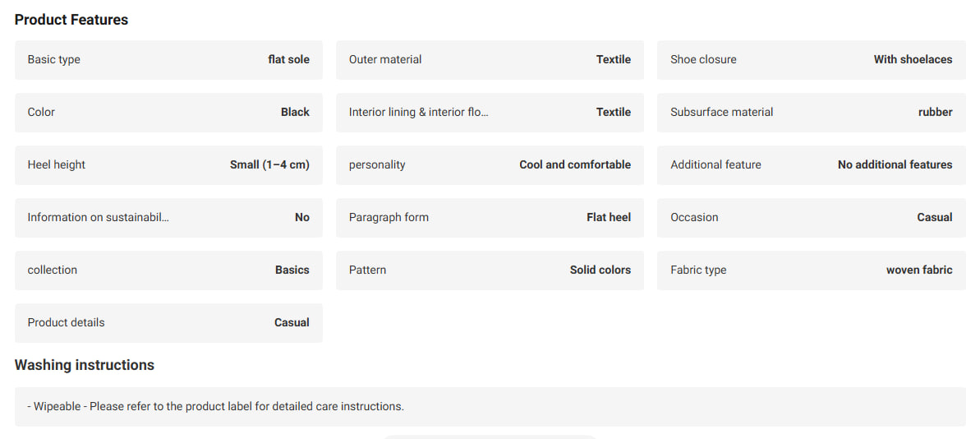The height and width of the screenshot is (439, 980).
Task: Select the collection Basics row
Action: tap(168, 270)
